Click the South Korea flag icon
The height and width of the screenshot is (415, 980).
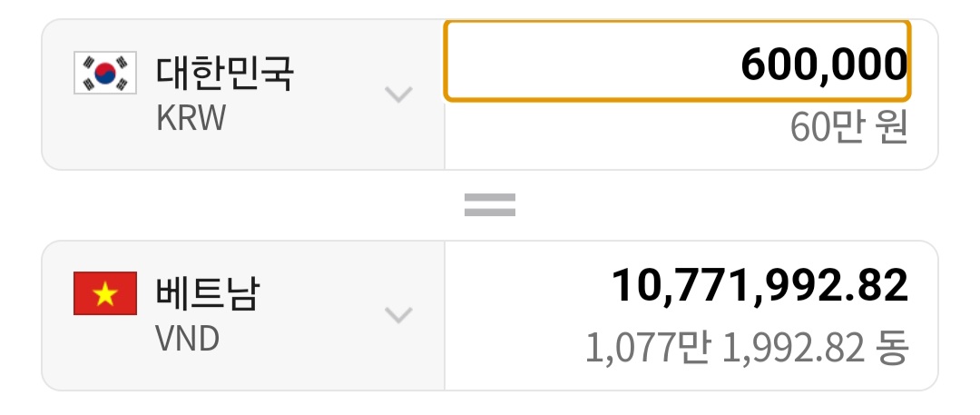click(104, 74)
